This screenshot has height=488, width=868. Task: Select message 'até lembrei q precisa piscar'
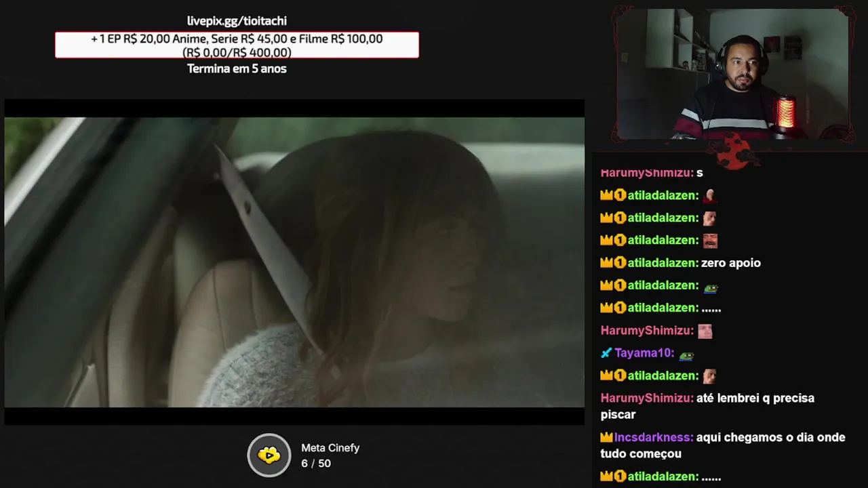pyautogui.click(x=707, y=406)
